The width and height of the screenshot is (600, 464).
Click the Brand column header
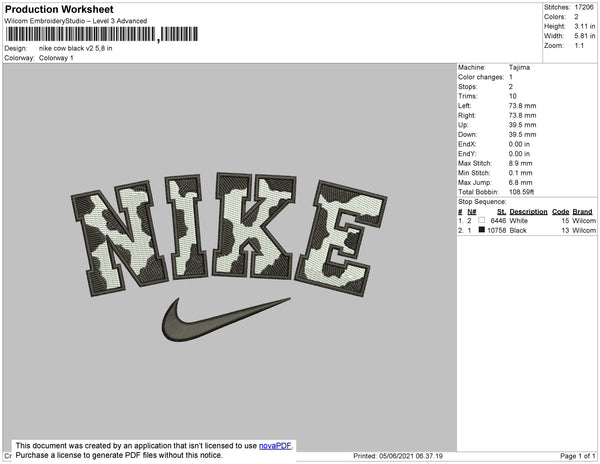point(584,211)
